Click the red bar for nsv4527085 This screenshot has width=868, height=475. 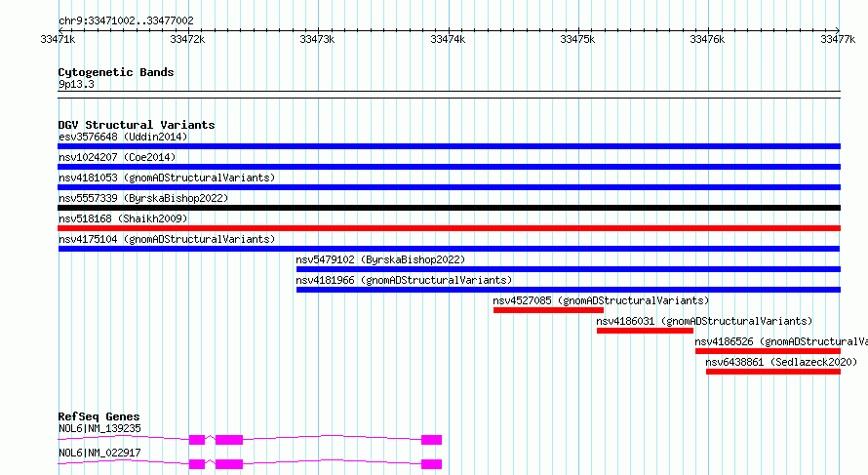(x=548, y=310)
